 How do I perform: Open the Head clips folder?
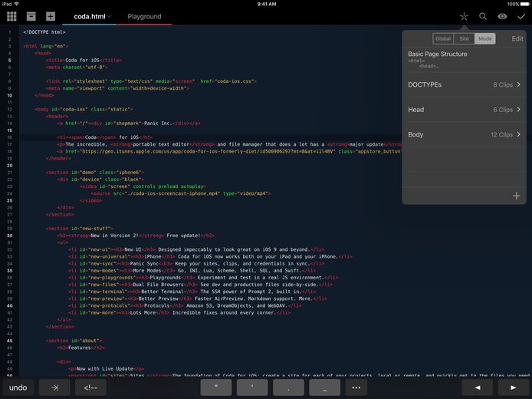click(x=464, y=110)
